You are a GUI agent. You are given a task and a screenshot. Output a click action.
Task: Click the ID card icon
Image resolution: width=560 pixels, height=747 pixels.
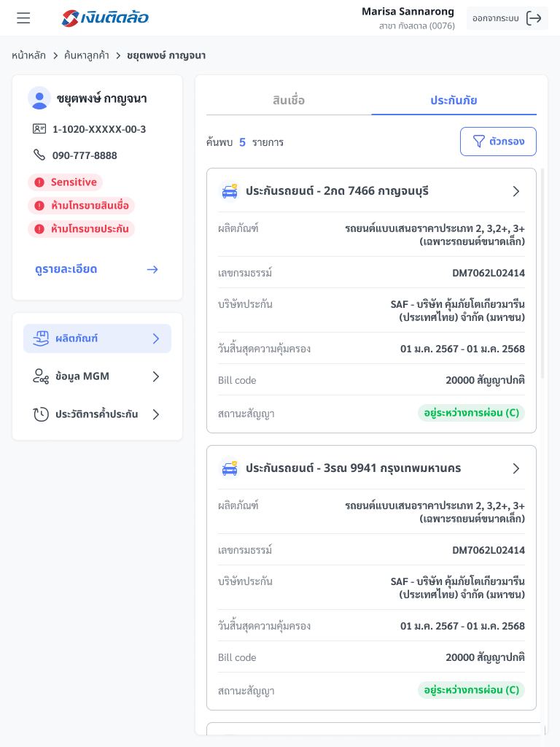(39, 129)
